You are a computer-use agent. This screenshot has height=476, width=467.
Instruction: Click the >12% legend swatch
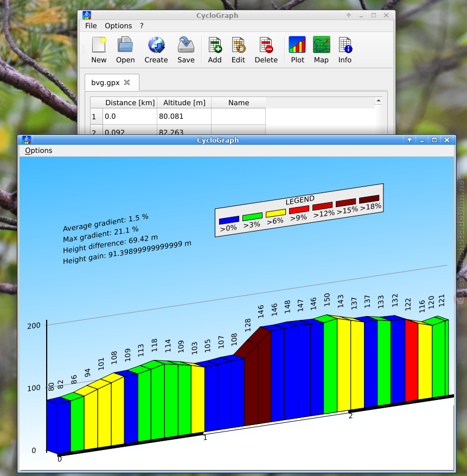(323, 206)
